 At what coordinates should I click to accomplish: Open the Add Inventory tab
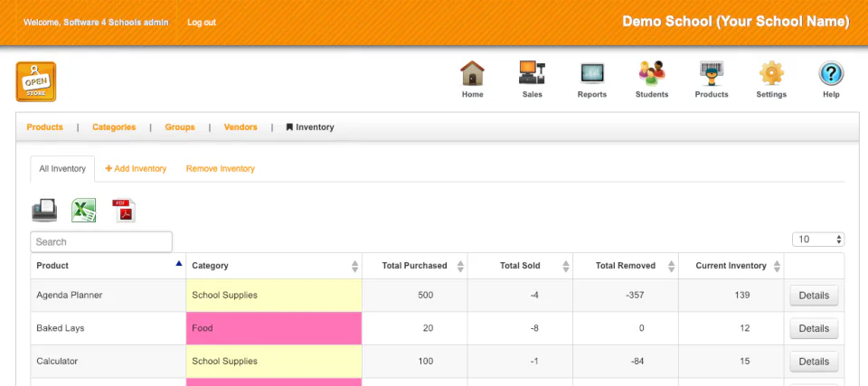[x=136, y=168]
